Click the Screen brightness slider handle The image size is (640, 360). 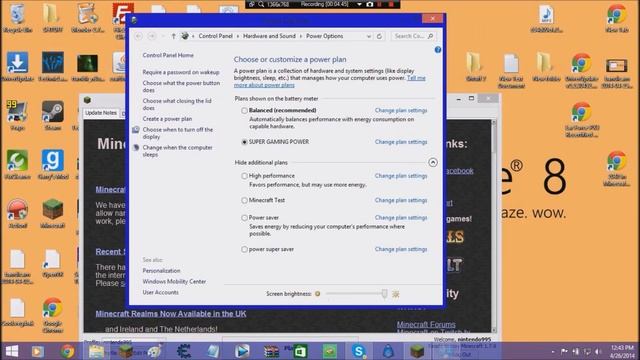coord(384,293)
